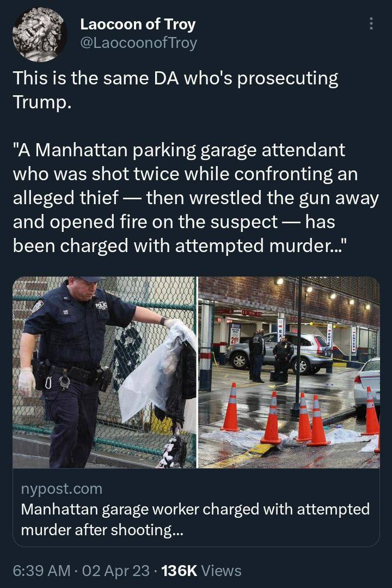Open the Laocoon of Troy profile avatar
The height and width of the screenshot is (588, 392).
pyautogui.click(x=39, y=34)
